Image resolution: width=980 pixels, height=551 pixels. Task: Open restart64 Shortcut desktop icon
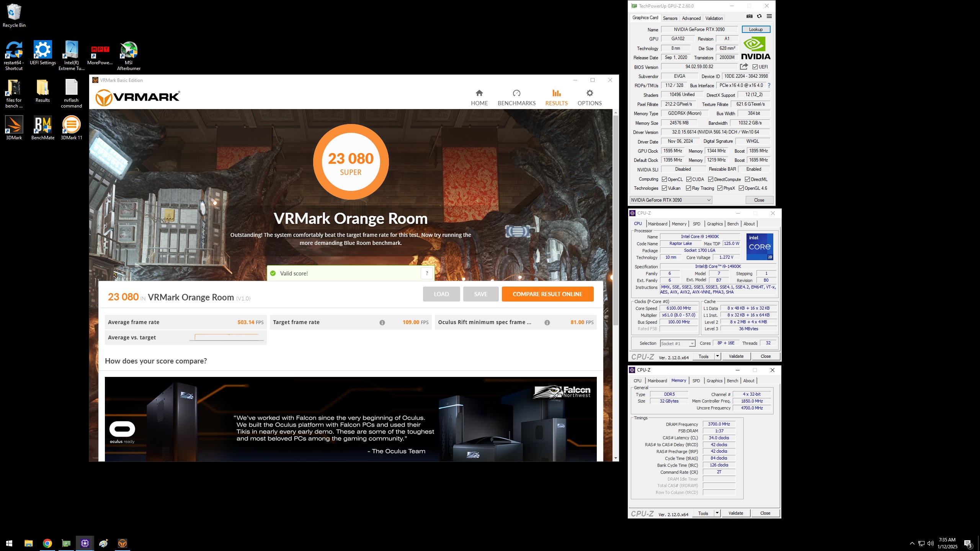pos(14,56)
